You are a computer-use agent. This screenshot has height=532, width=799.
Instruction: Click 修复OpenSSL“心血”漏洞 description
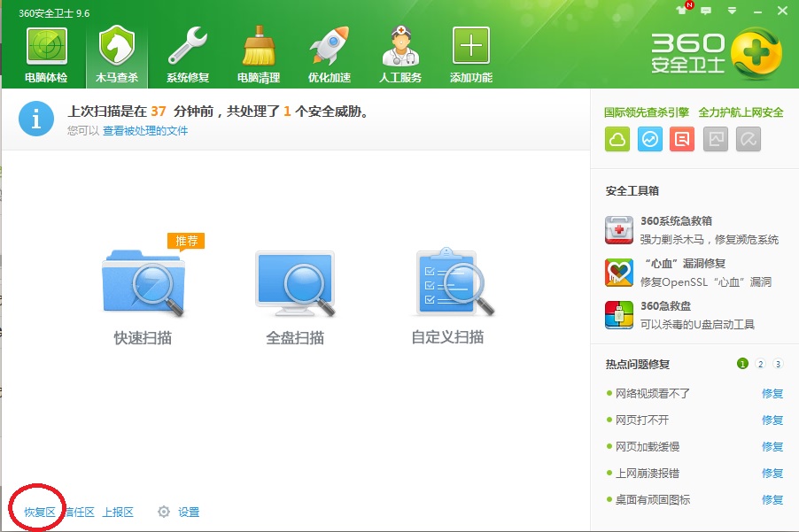coord(706,282)
